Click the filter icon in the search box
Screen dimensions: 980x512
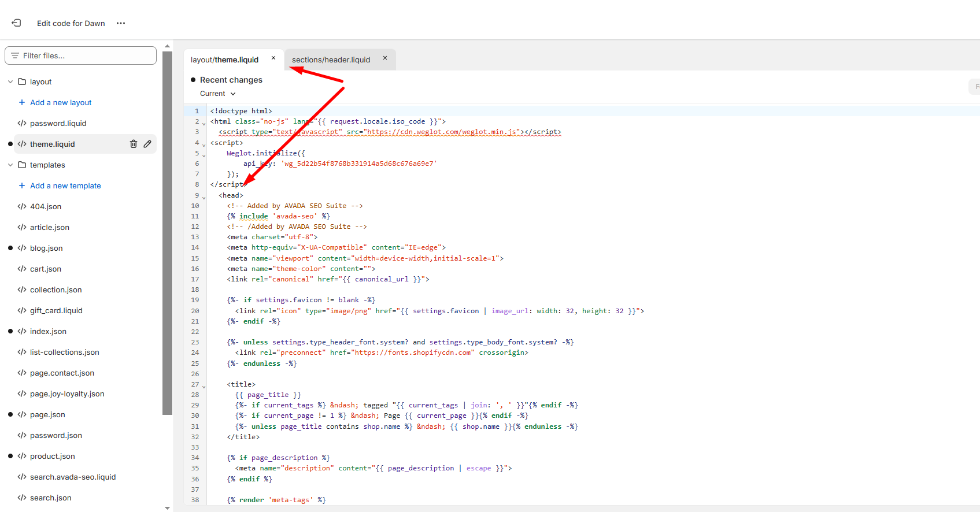[x=15, y=55]
